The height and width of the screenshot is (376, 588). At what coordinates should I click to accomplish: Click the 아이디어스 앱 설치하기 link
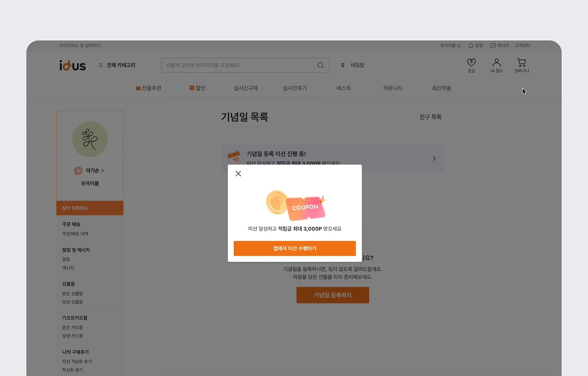80,46
